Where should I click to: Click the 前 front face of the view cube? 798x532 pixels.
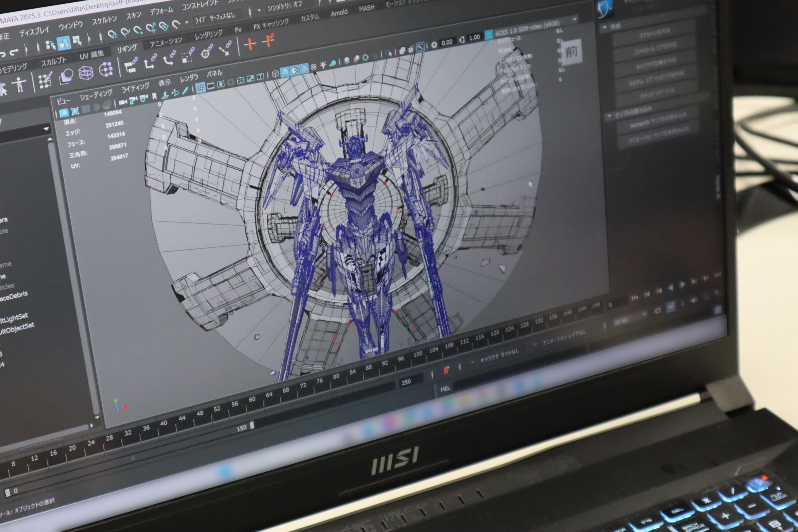pos(571,52)
